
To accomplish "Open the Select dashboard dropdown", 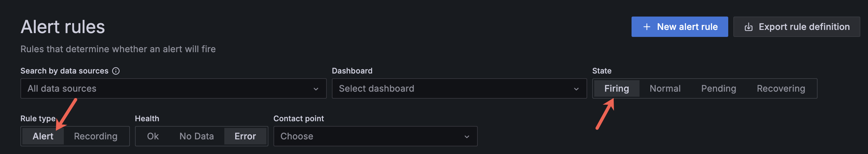I will [x=455, y=88].
